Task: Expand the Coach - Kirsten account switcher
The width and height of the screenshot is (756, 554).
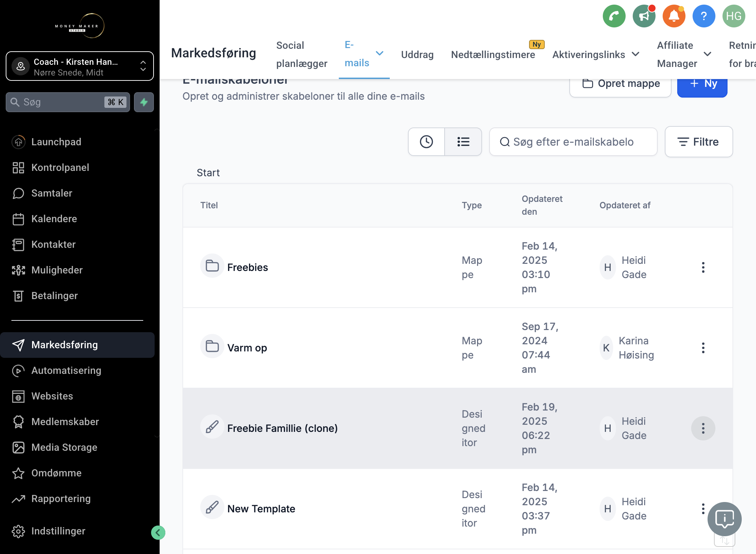Action: pyautogui.click(x=80, y=66)
